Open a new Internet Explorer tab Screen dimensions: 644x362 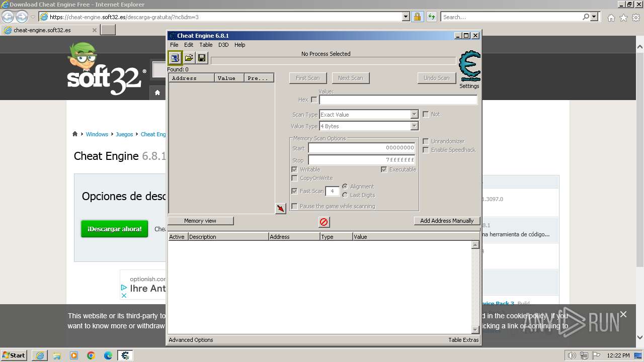click(x=108, y=30)
